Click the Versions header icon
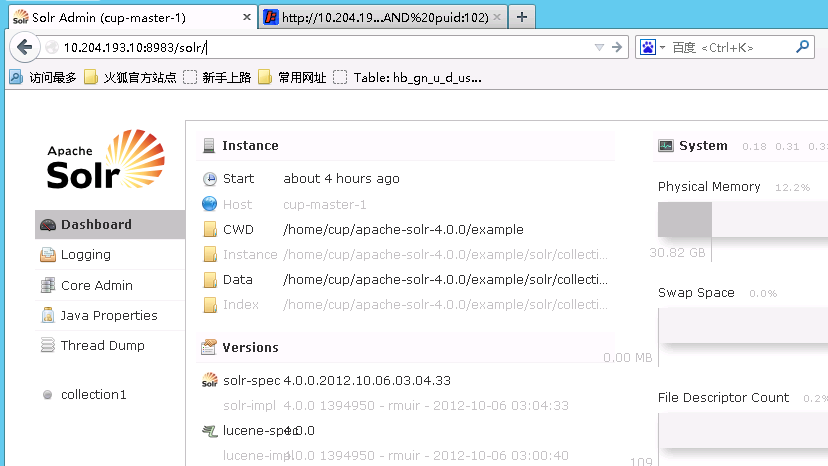828x466 pixels. click(x=209, y=347)
